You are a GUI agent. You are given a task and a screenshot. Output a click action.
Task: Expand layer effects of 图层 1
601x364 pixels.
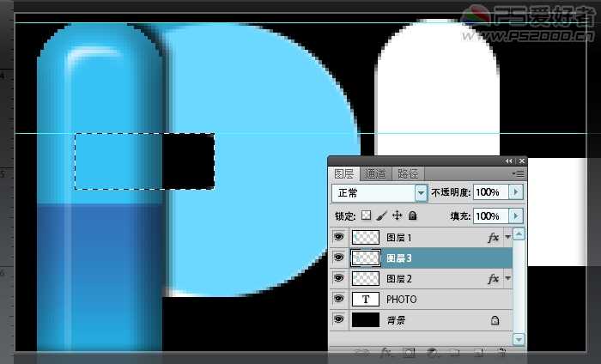click(x=508, y=237)
